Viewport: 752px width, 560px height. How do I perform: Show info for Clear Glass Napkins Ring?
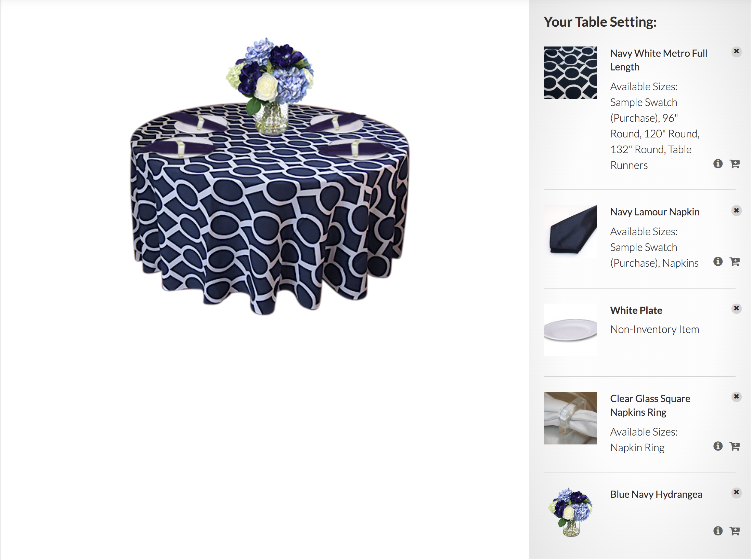(x=718, y=446)
